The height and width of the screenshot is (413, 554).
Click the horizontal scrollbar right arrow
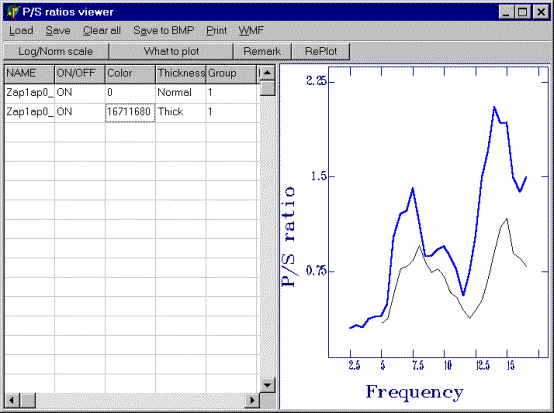pos(252,400)
